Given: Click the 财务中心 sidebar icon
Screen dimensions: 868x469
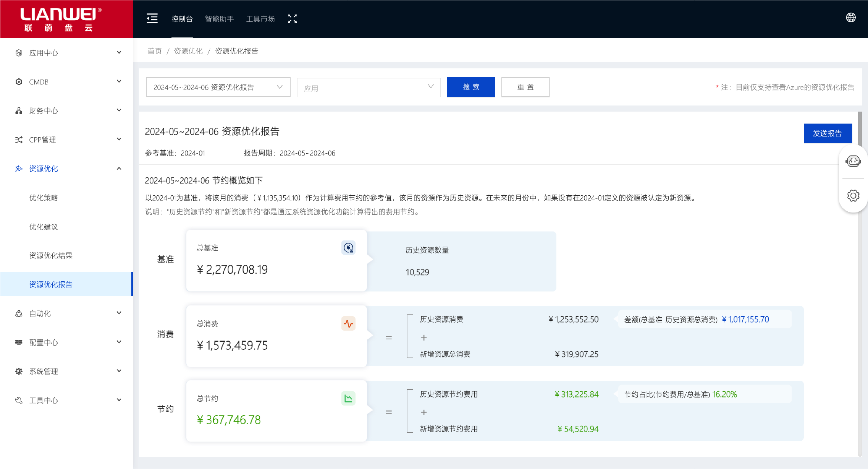Looking at the screenshot, I should pyautogui.click(x=19, y=111).
